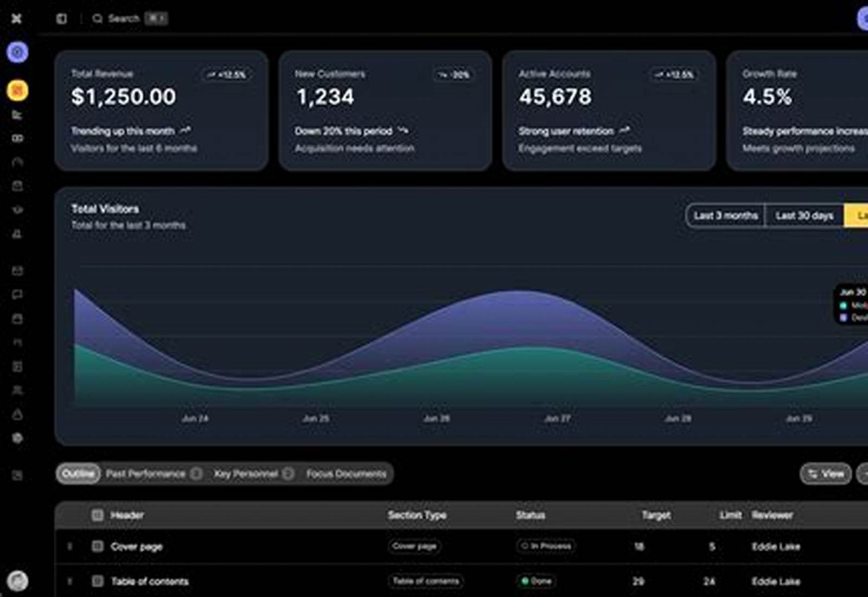Open the warning triangle icon in sidebar
The image size is (868, 597).
[17, 414]
